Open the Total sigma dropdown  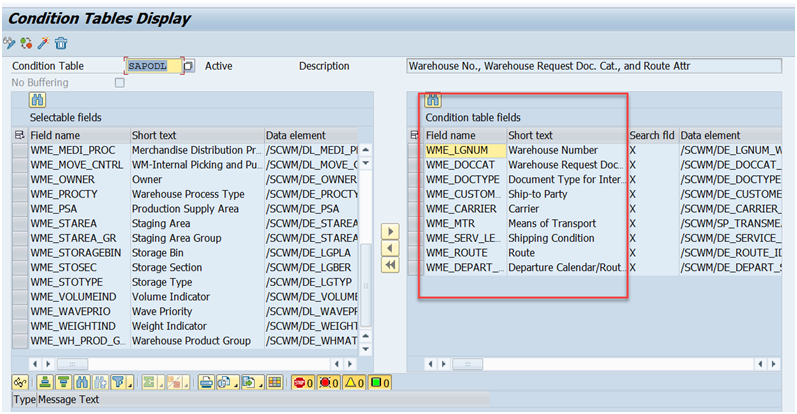[161, 382]
